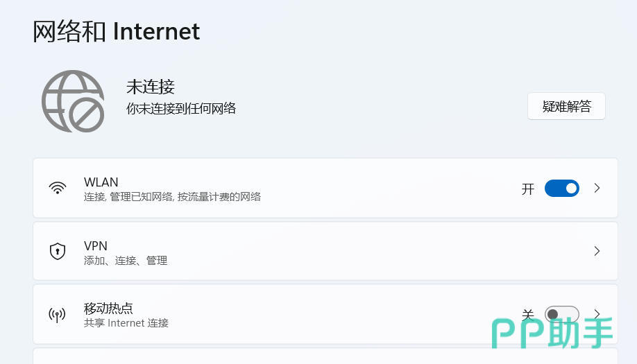The width and height of the screenshot is (637, 364).
Task: Click the 添加、连接、管理 description under VPN
Action: coord(126,261)
